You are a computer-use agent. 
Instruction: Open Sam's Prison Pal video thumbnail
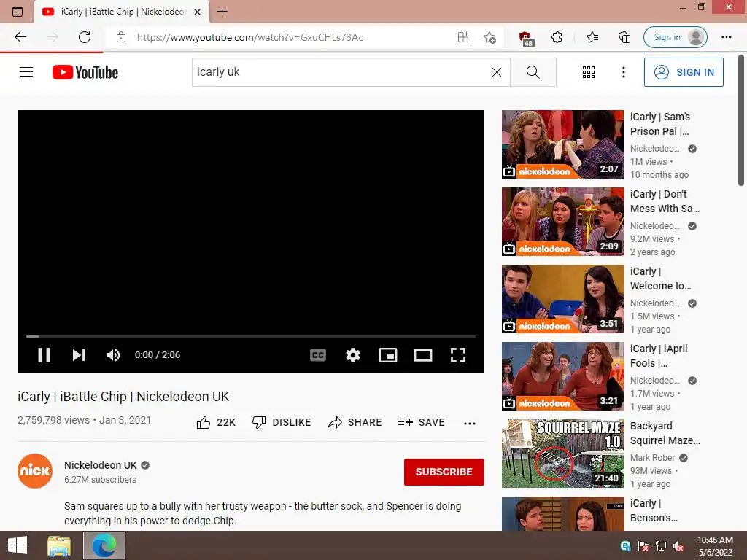point(562,144)
